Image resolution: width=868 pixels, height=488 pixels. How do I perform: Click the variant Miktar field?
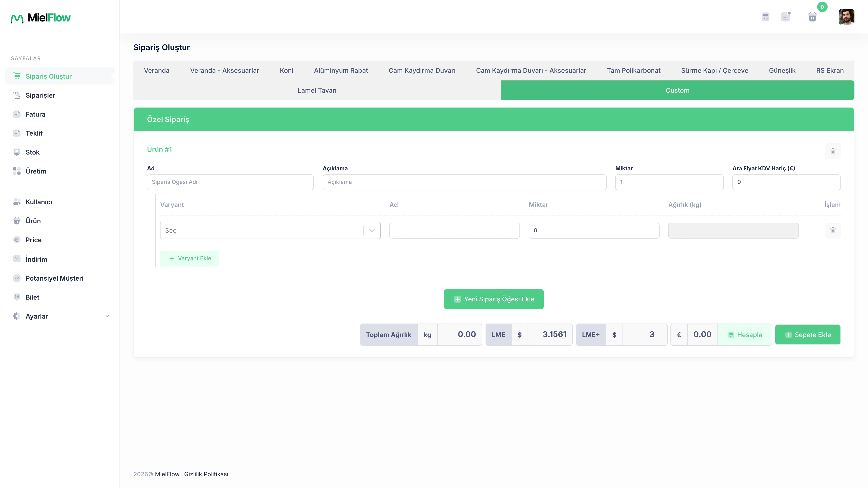(x=594, y=231)
